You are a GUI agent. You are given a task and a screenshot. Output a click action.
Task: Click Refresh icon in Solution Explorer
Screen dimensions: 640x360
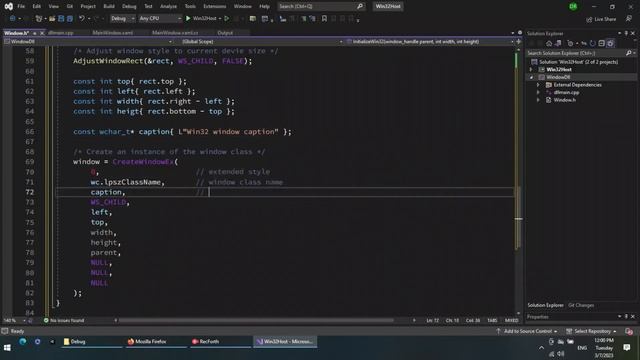click(593, 43)
